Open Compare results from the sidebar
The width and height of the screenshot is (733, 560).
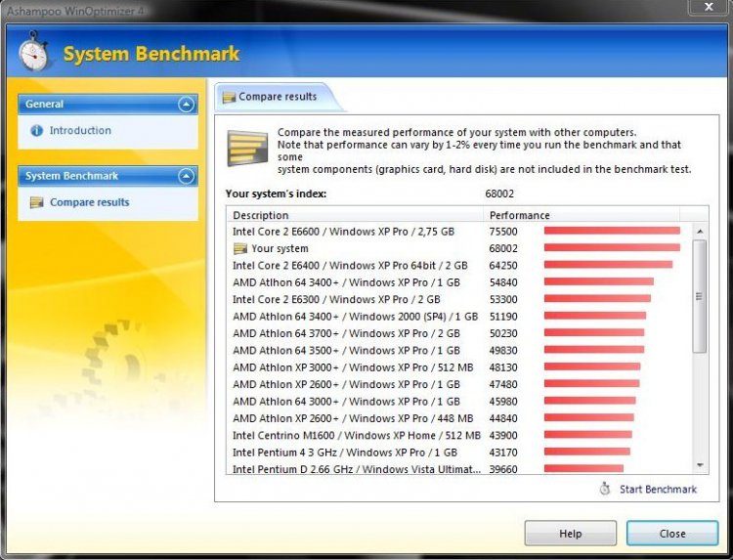90,202
